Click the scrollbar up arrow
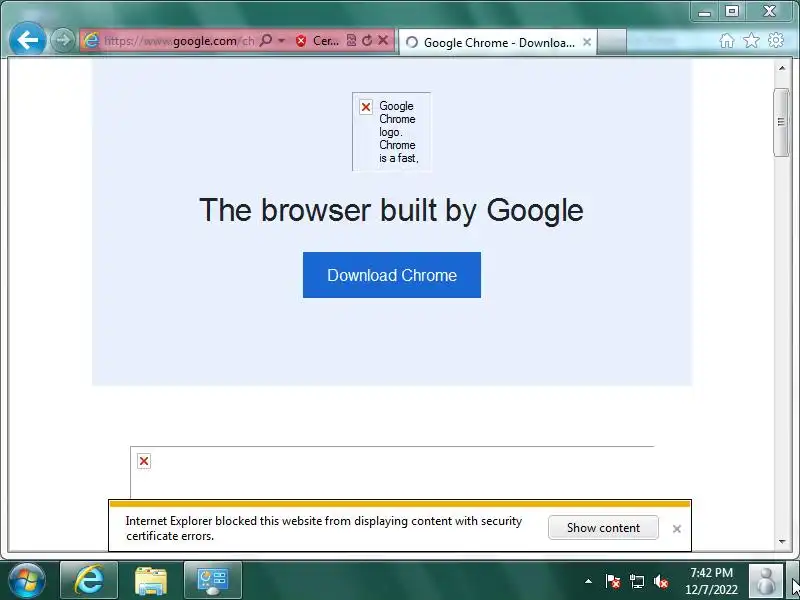This screenshot has width=800, height=600. point(782,68)
